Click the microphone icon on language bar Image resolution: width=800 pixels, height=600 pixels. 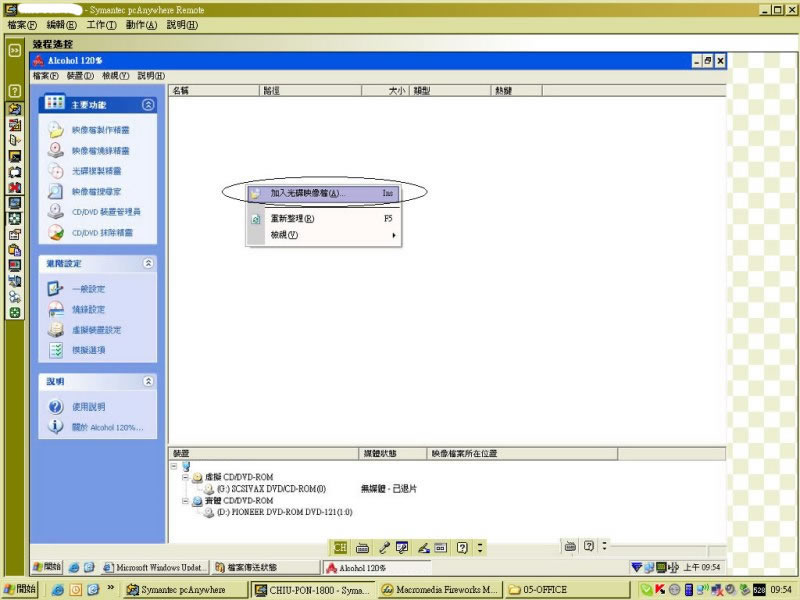point(384,548)
